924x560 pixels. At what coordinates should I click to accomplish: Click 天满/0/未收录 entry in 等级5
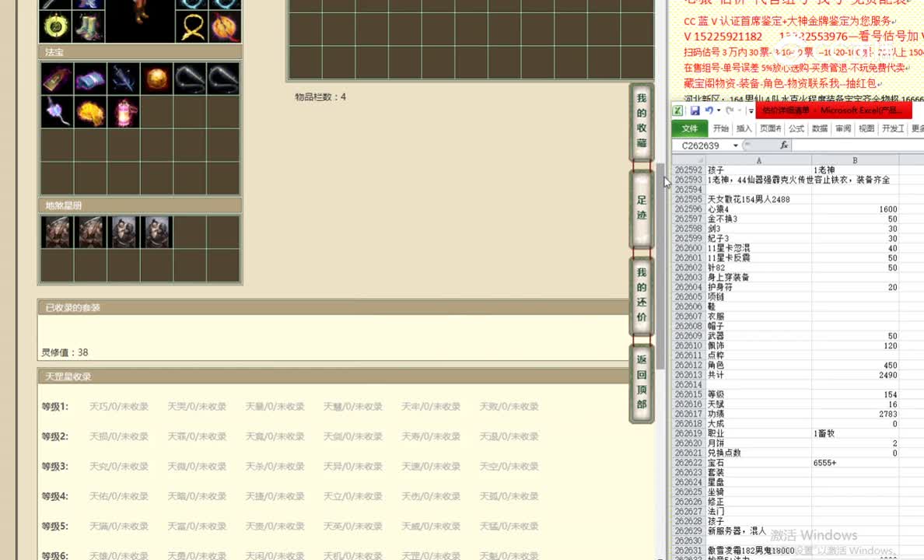pos(119,526)
